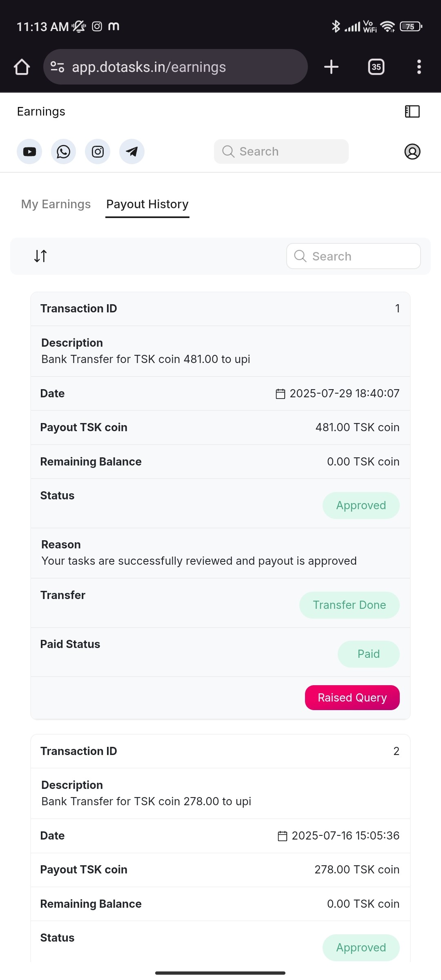
Task: Show the 35 open tabs switcher
Action: pos(376,67)
